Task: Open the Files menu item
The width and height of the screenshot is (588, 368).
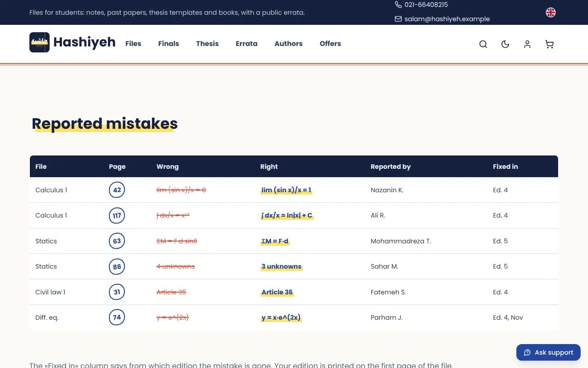Action: [x=133, y=44]
